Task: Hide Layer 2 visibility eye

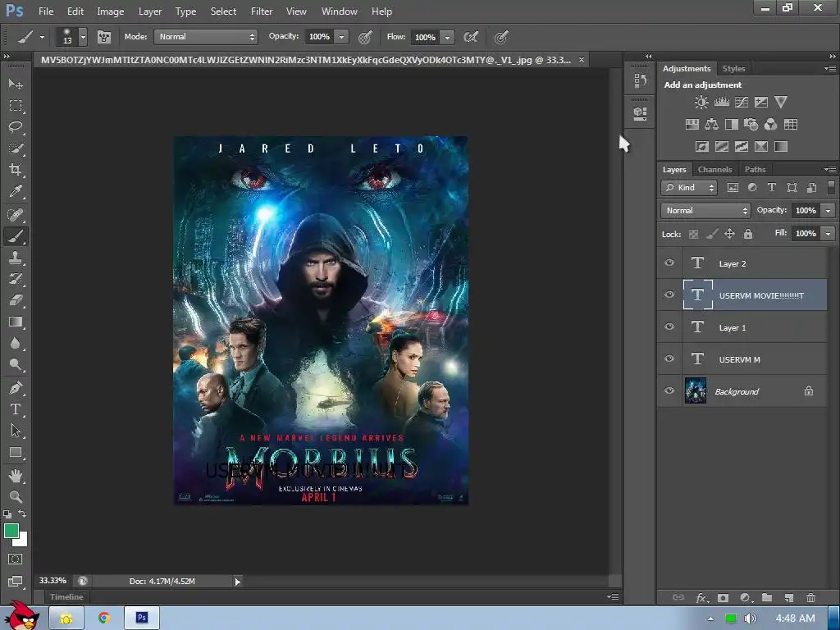Action: (x=669, y=262)
